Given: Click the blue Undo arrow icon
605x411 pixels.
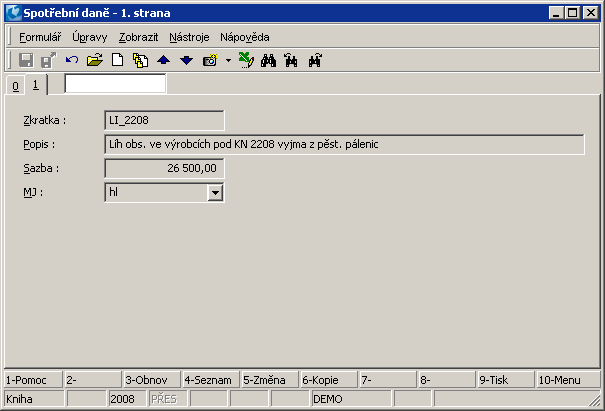Looking at the screenshot, I should click(x=72, y=60).
